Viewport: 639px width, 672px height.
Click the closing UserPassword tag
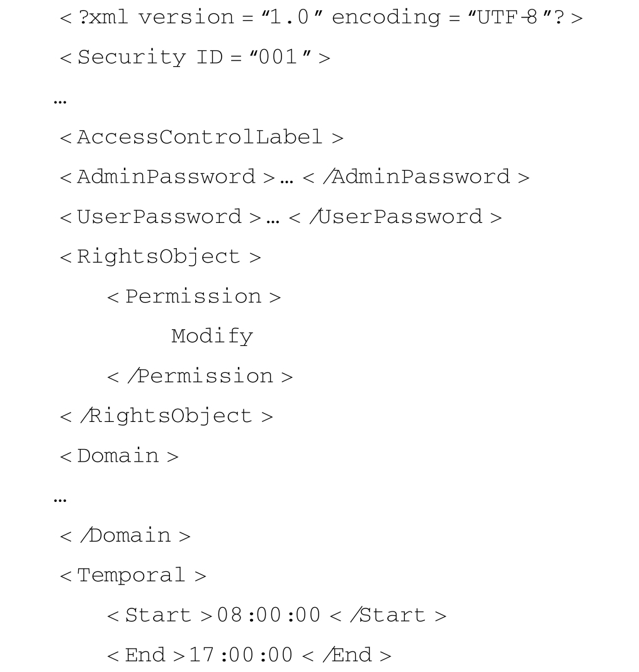coord(395,217)
